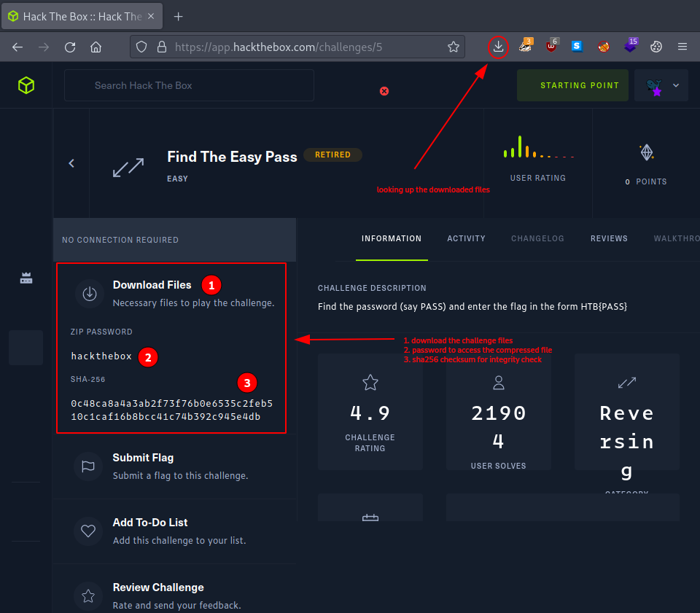Open Firefox hamburger application menu

pos(682,47)
